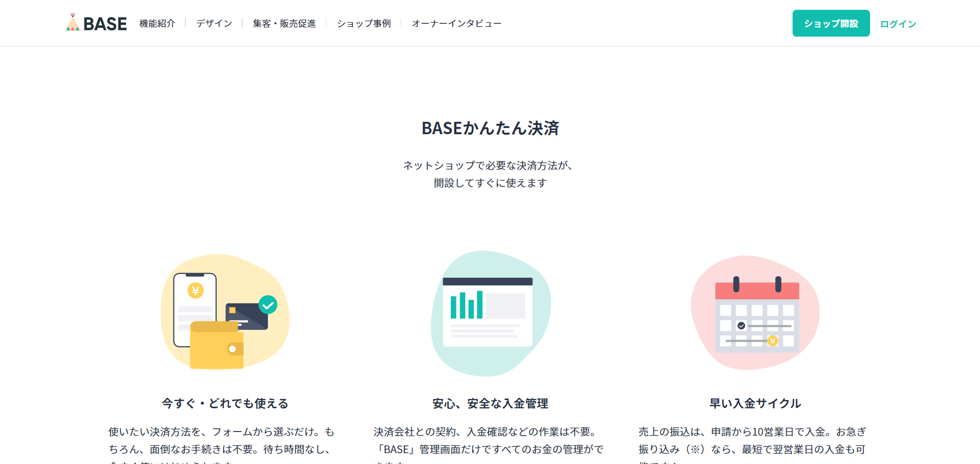Open the デザイン menu item
The width and height of the screenshot is (980, 464).
[214, 24]
